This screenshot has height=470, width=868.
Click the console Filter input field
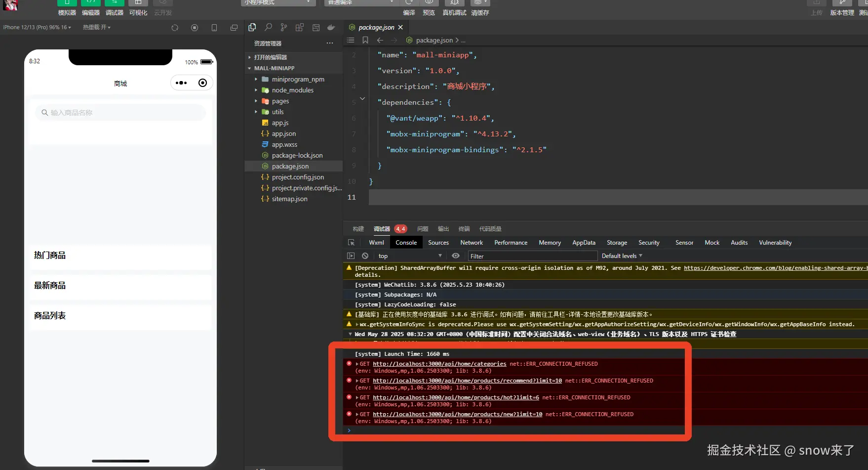click(x=533, y=256)
